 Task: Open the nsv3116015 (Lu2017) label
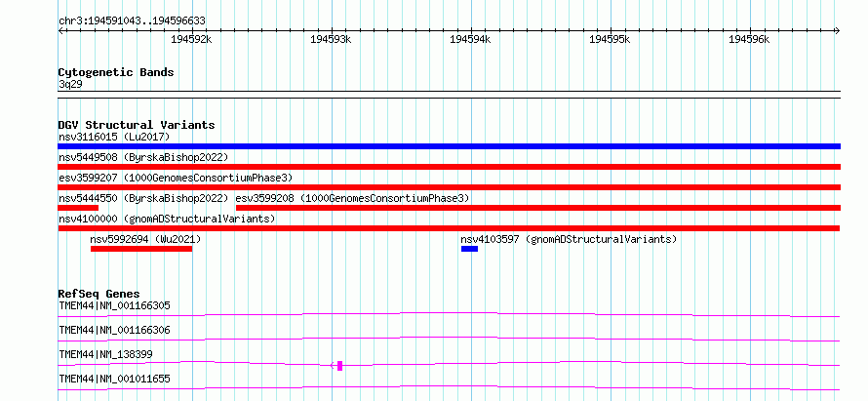(x=114, y=137)
